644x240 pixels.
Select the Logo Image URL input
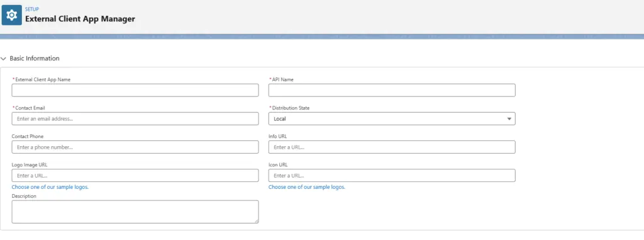point(135,175)
